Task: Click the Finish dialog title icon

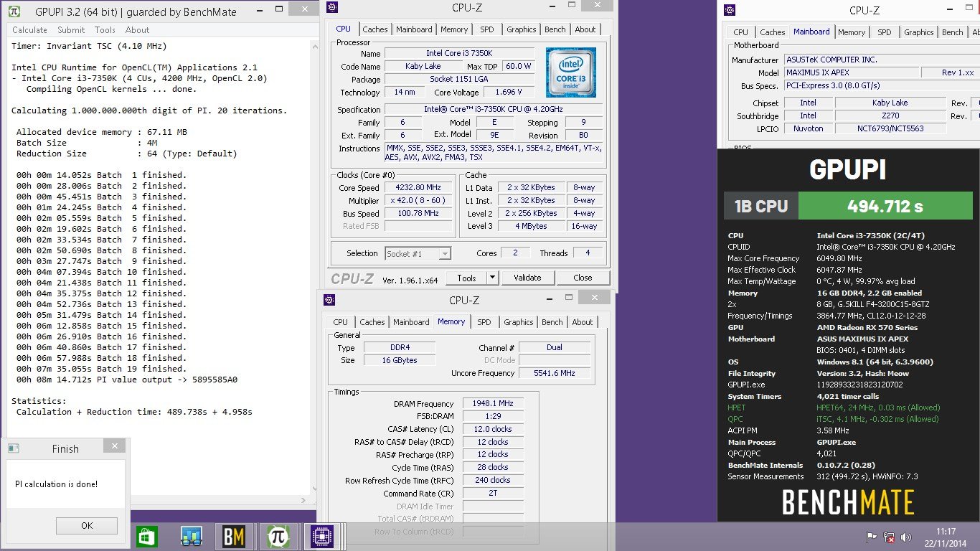Action: pos(13,448)
